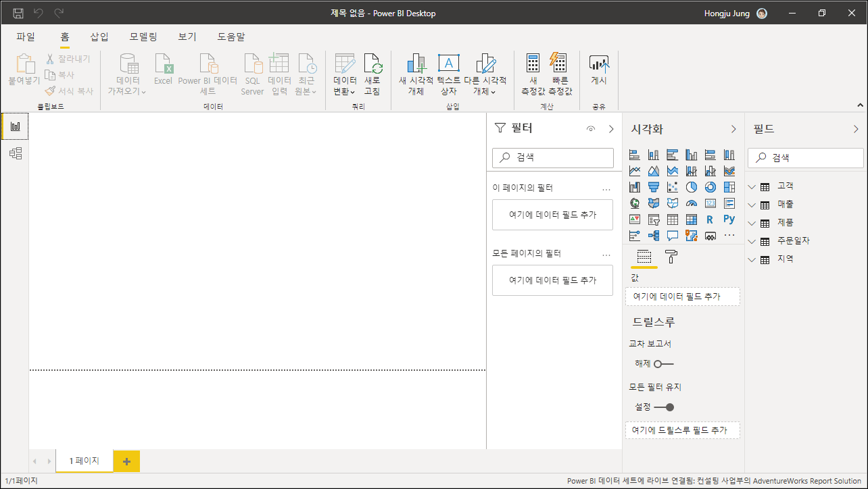868x489 pixels.
Task: Select the globe map visual
Action: tap(634, 203)
